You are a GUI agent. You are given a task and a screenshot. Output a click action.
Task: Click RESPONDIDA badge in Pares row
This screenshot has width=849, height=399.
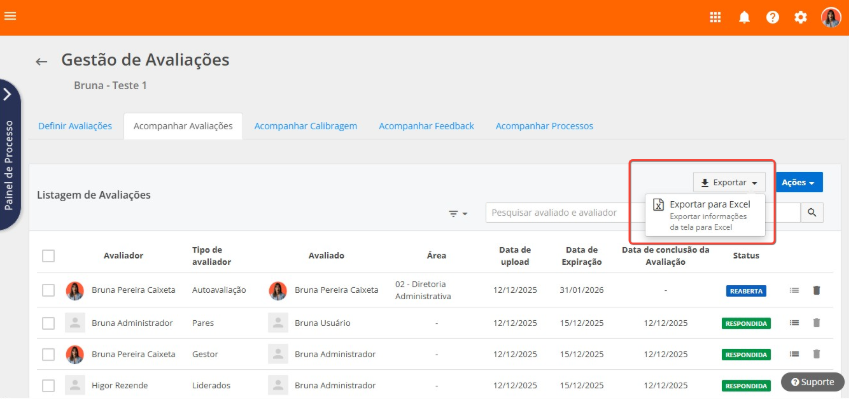746,324
